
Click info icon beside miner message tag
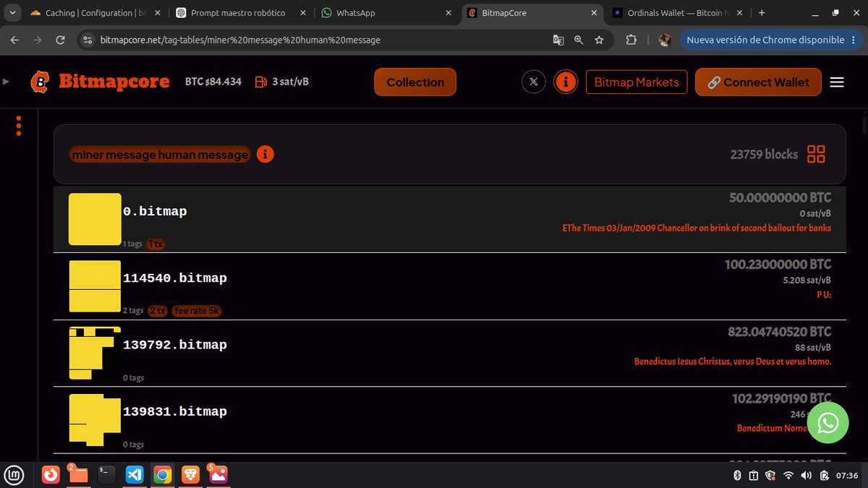265,154
